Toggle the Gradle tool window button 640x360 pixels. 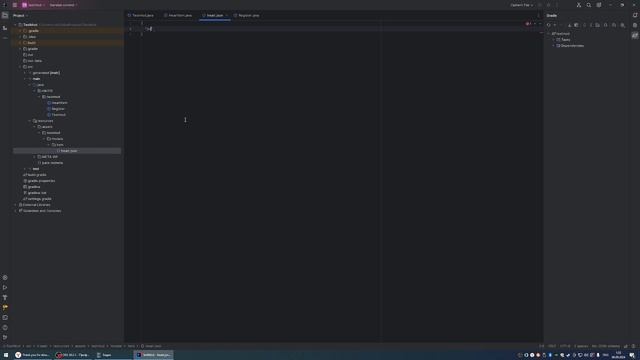tap(635, 36)
